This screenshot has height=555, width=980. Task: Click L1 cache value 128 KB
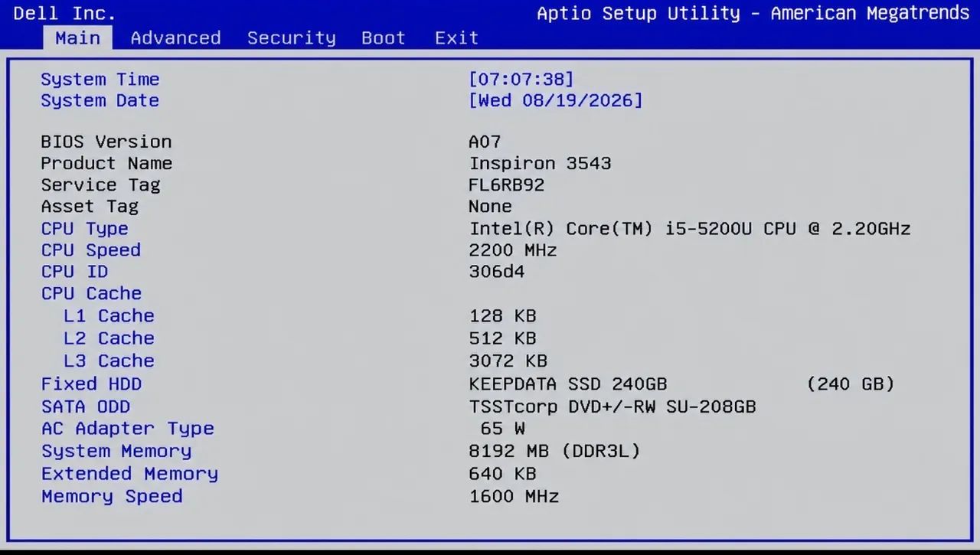[x=502, y=315]
